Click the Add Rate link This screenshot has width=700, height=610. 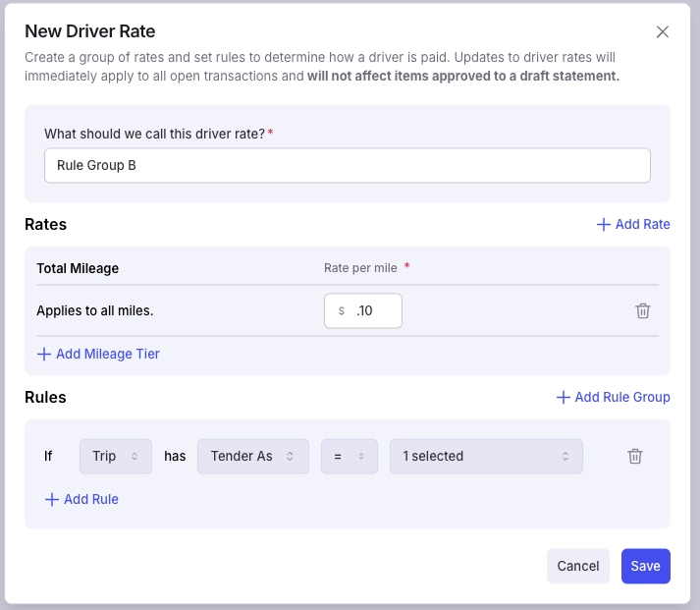coord(633,224)
